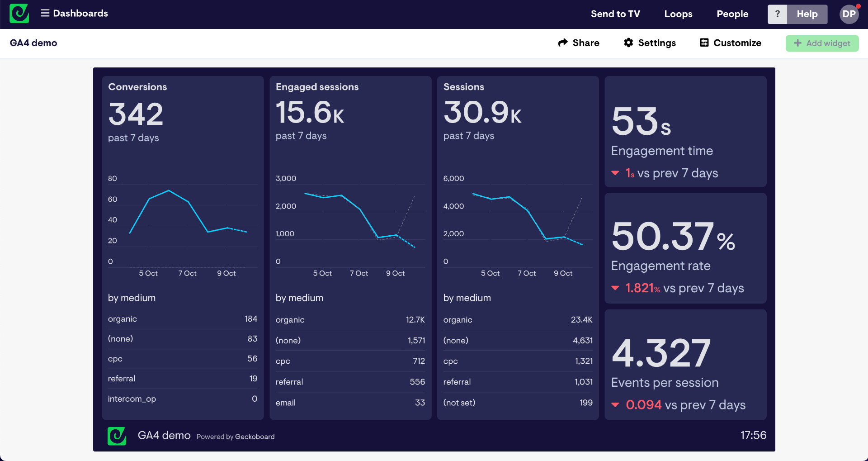Viewport: 868px width, 461px height.
Task: Open the Powered by Geckoboard link
Action: 235,436
